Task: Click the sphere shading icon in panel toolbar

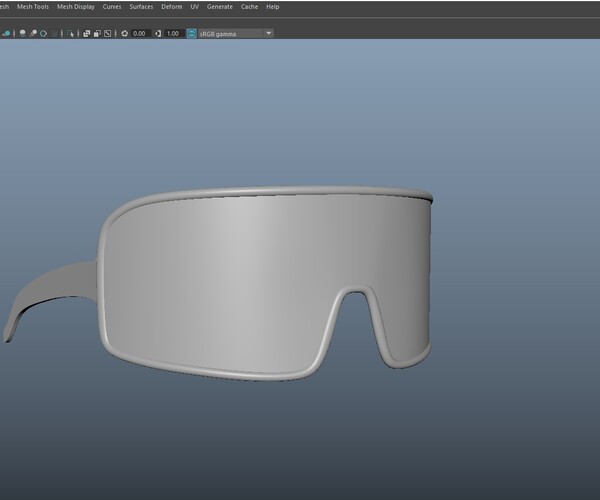Action: click(x=23, y=33)
